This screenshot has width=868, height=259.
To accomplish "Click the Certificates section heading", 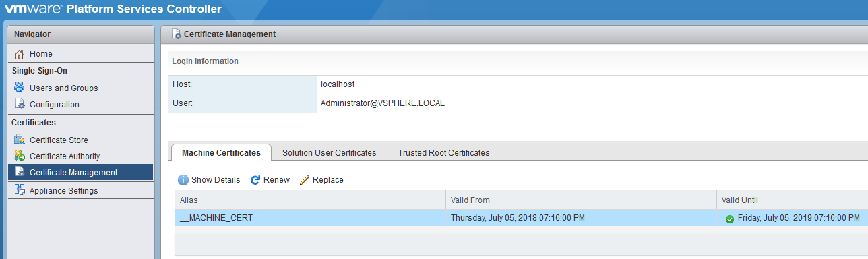I will (34, 123).
